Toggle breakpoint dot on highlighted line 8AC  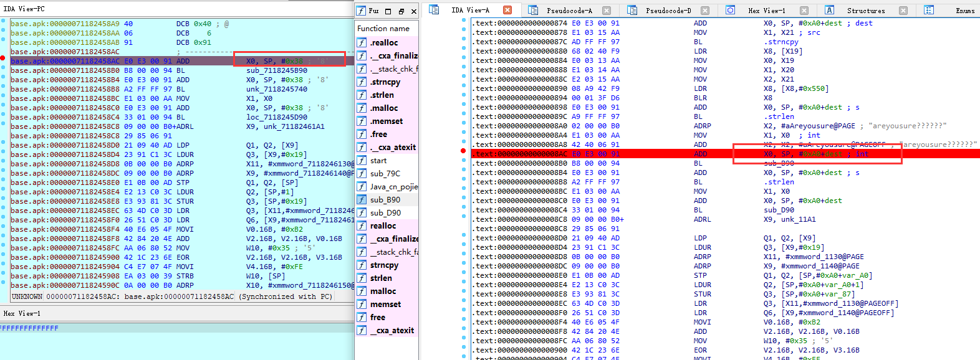point(463,151)
